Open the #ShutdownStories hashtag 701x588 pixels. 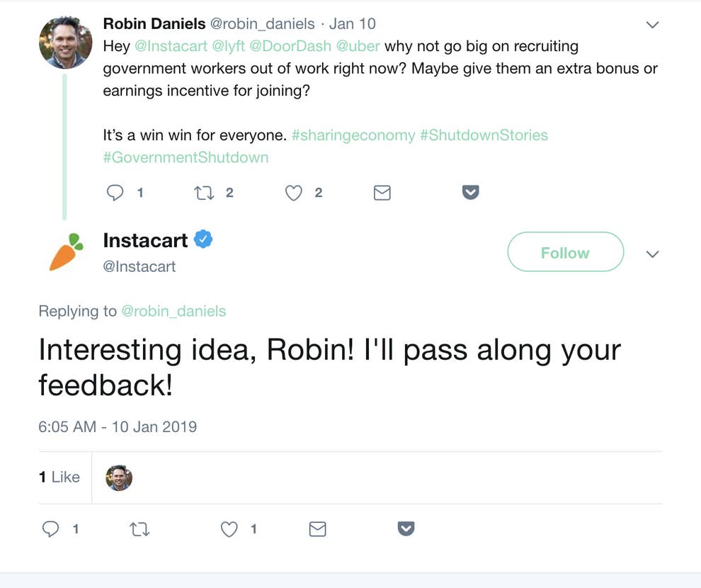point(484,135)
